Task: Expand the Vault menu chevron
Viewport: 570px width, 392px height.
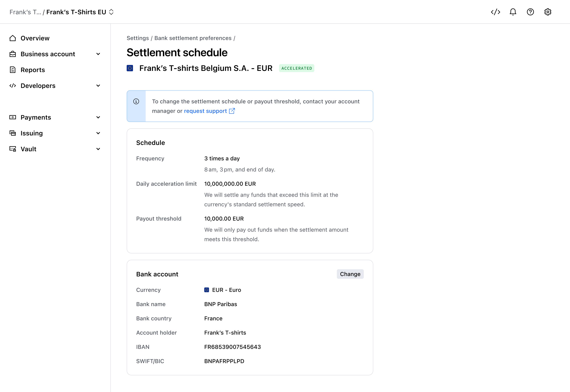Action: [x=98, y=149]
